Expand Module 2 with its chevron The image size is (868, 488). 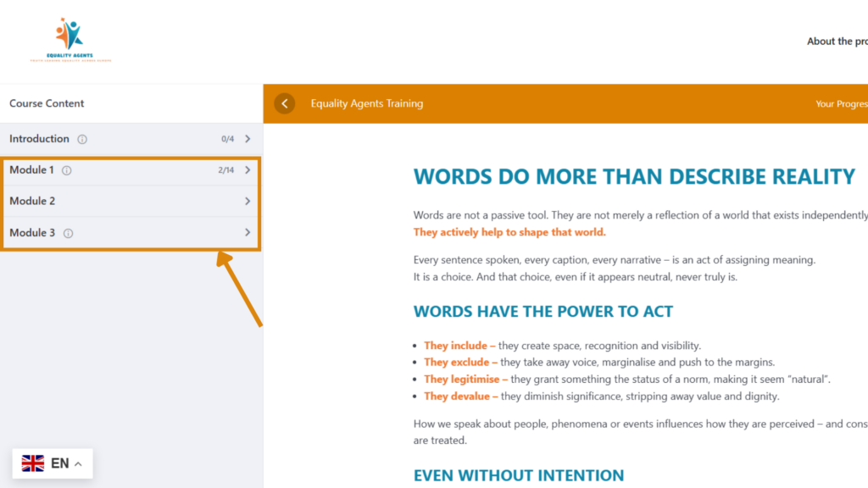click(248, 202)
